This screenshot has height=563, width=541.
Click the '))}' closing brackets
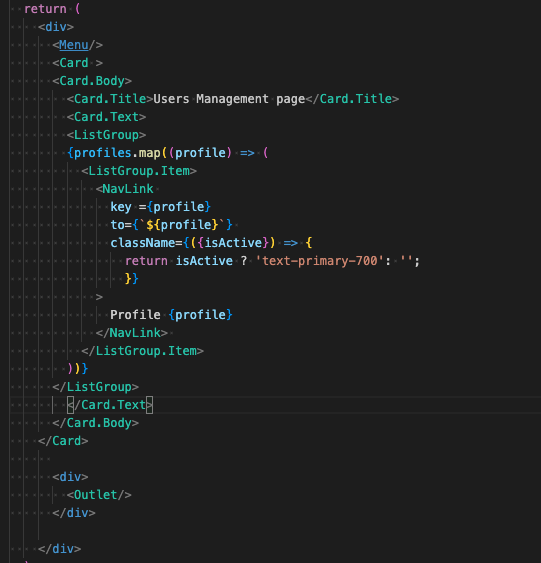click(78, 368)
